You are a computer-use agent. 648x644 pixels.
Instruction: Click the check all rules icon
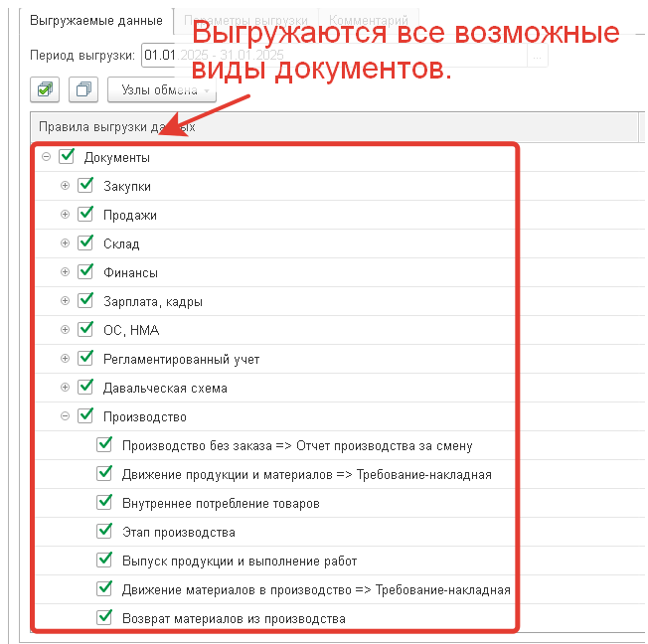(x=45, y=89)
